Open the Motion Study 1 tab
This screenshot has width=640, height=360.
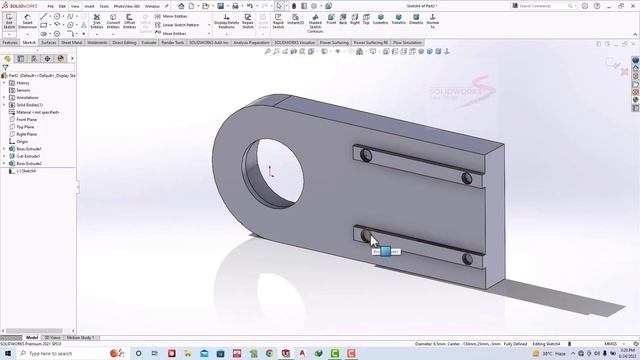pyautogui.click(x=80, y=338)
